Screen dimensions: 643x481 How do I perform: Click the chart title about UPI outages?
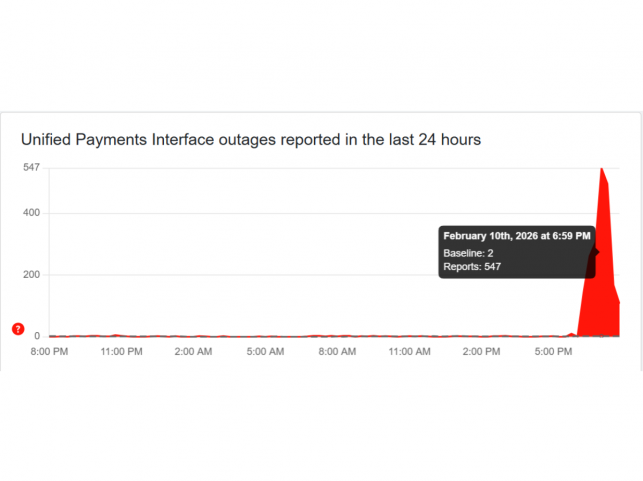pyautogui.click(x=251, y=140)
